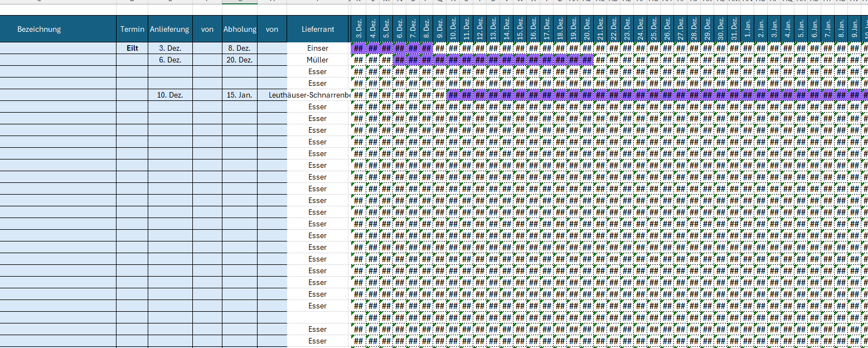Select Anlieferung cell 3. Dez. in Einser row
This screenshot has height=348, width=868.
coord(170,48)
